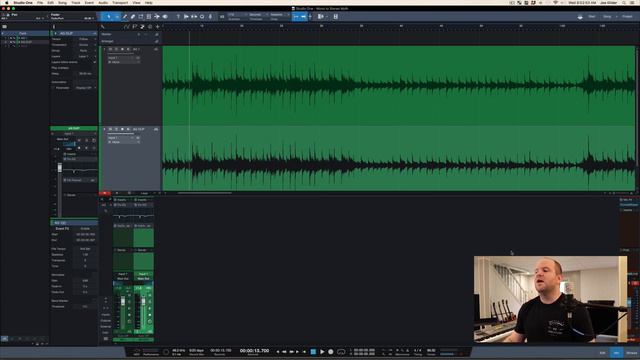The image size is (640, 360).
Task: Click the Fast Forward transport button
Action: 291,351
